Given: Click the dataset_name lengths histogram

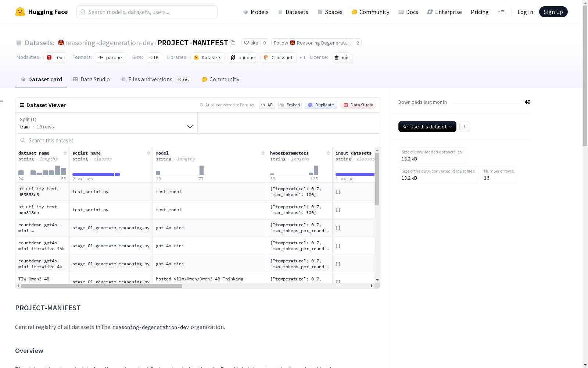Looking at the screenshot, I should pyautogui.click(x=42, y=170).
